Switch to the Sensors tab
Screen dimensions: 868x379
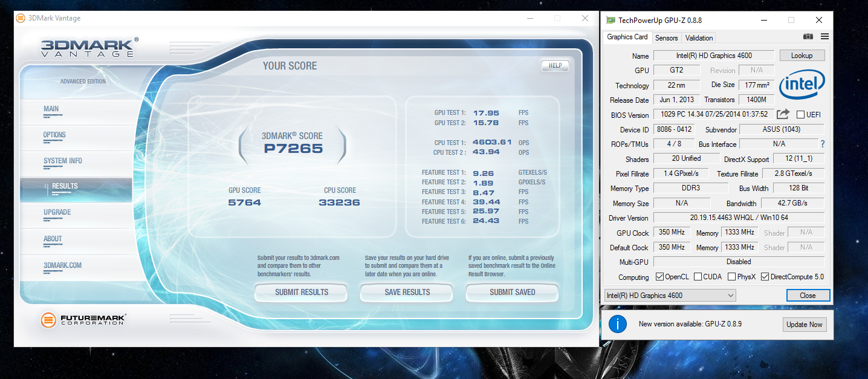tap(667, 37)
